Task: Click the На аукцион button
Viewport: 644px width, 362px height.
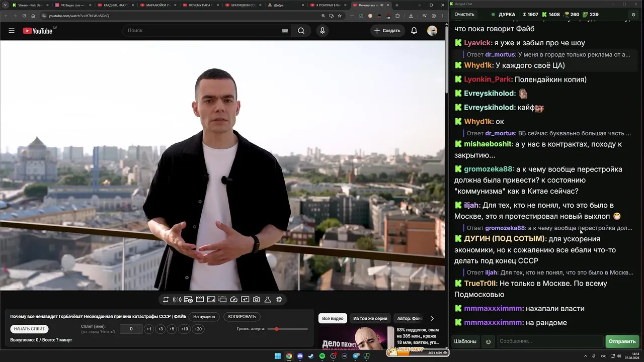Action: click(x=204, y=317)
